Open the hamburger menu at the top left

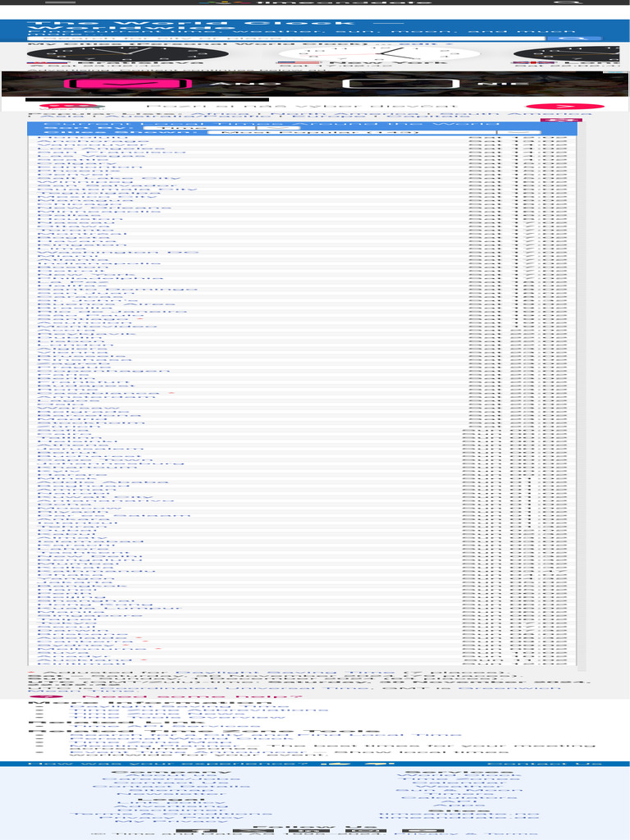(x=60, y=2)
